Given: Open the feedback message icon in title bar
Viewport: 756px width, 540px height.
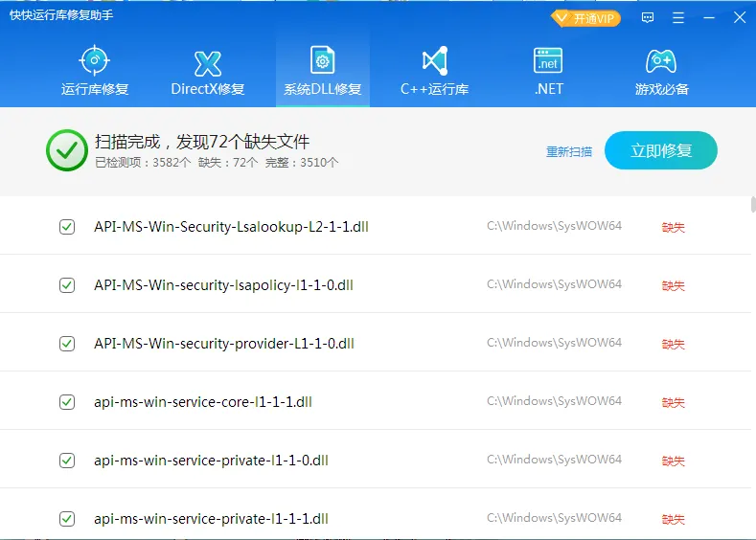Looking at the screenshot, I should 648,18.
